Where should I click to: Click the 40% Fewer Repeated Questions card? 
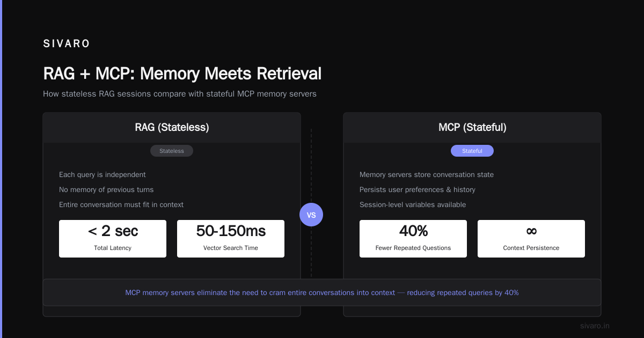click(x=413, y=239)
